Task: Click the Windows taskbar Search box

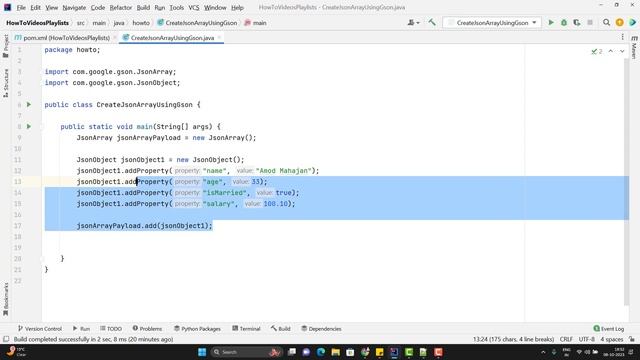Action: (246, 352)
